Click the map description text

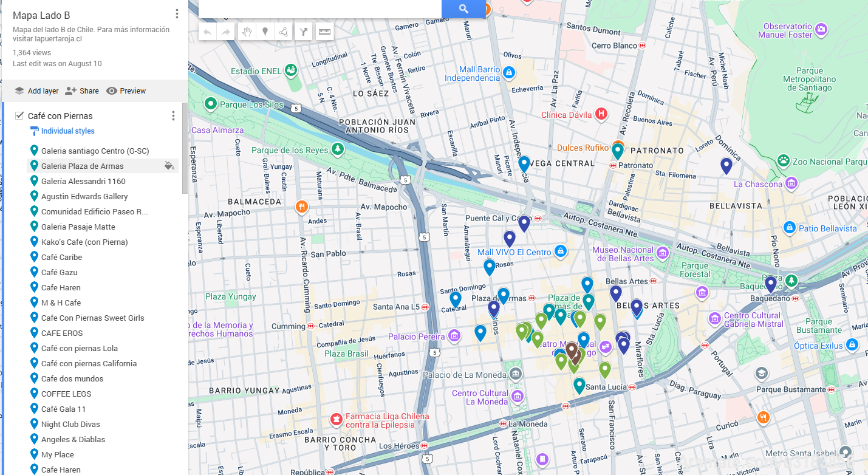[91, 34]
